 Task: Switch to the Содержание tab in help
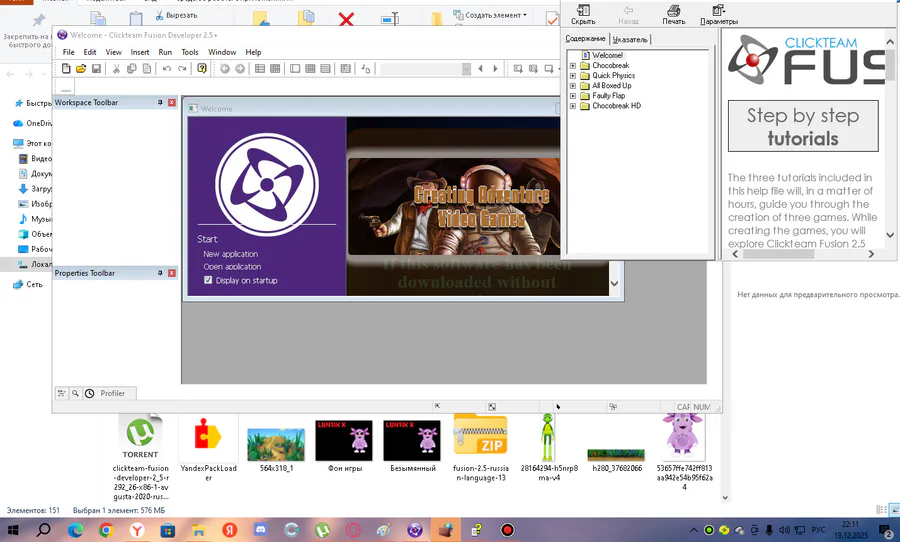[x=585, y=38]
